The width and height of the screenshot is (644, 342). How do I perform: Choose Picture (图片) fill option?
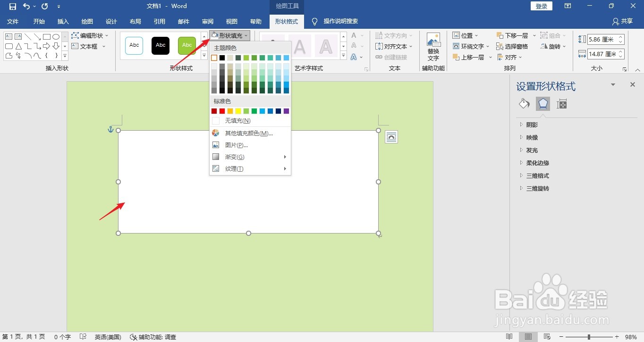coord(250,145)
